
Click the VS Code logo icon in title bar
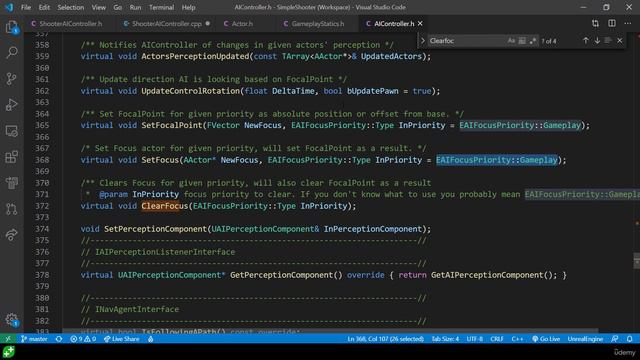[x=9, y=7]
